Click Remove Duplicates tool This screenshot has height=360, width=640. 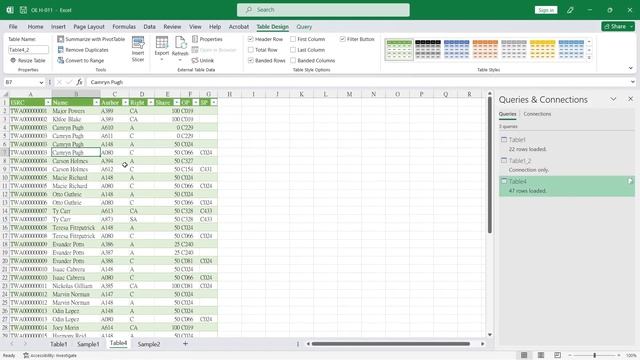[83, 50]
